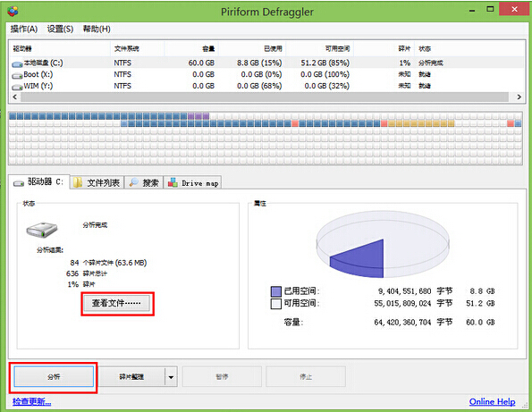Image resolution: width=532 pixels, height=412 pixels.
Task: Click the magnifier icon on 搜索 tab
Action: (134, 182)
